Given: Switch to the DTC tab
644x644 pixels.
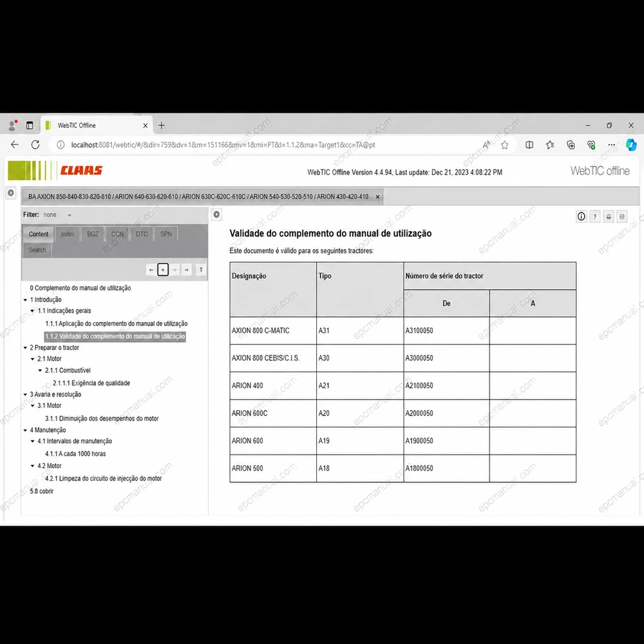Looking at the screenshot, I should click(142, 234).
